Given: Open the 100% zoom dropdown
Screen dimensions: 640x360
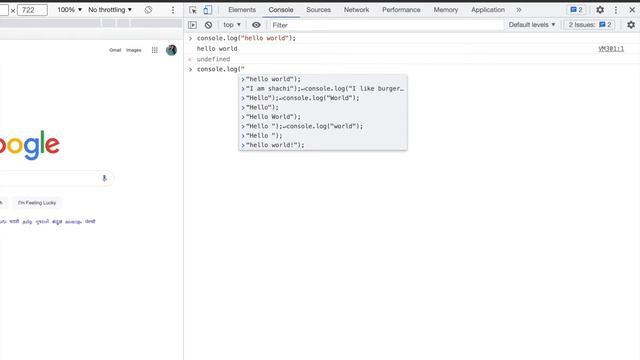Looking at the screenshot, I should (69, 10).
